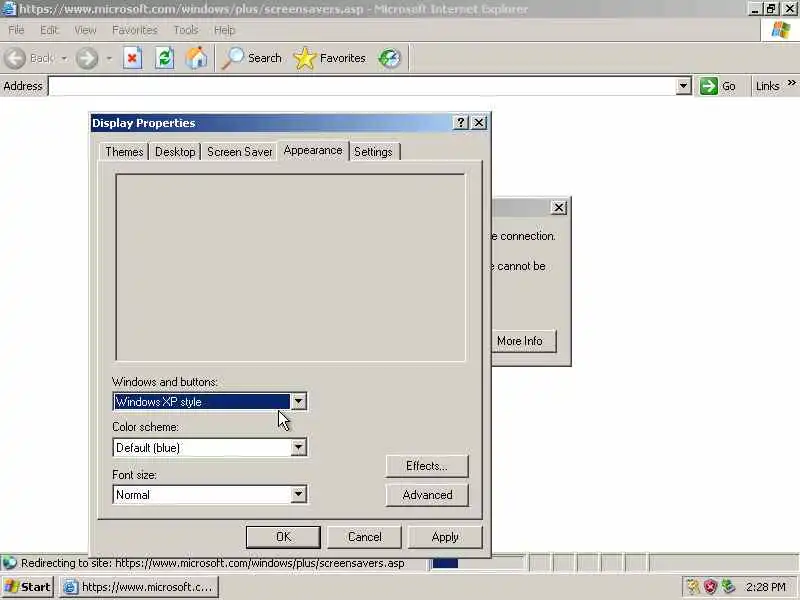
Task: Open the Tools menu
Action: pos(186,30)
